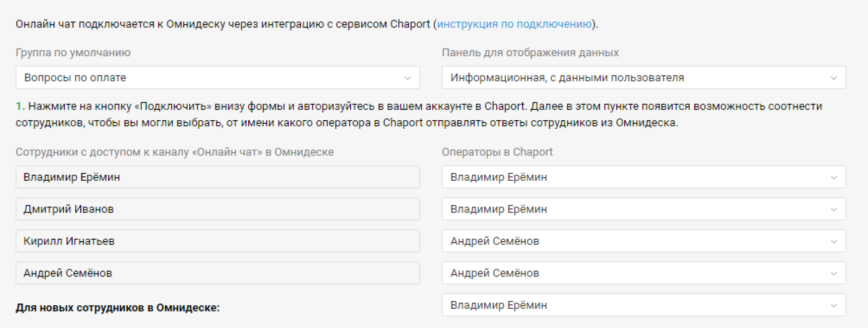
Task: Click the «Сотрудники с доступом к каналу» heading
Action: (174, 152)
